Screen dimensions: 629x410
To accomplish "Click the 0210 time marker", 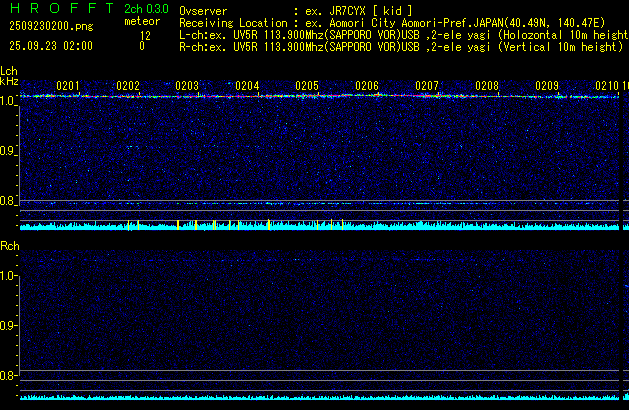I will pyautogui.click(x=606, y=86).
